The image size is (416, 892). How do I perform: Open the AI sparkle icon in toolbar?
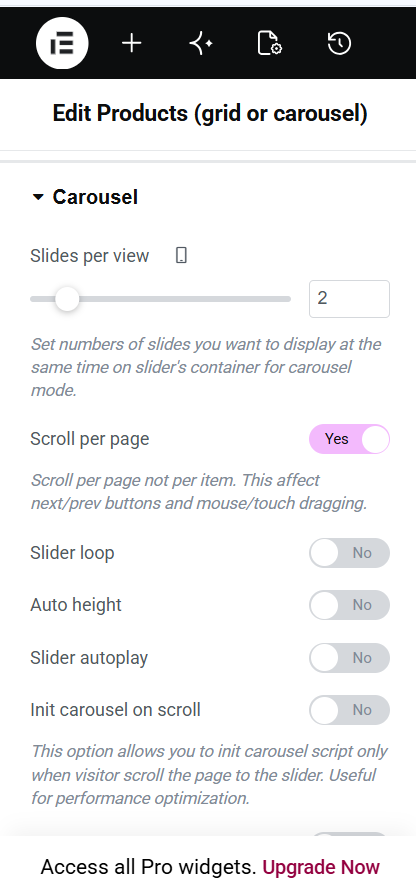click(x=201, y=44)
